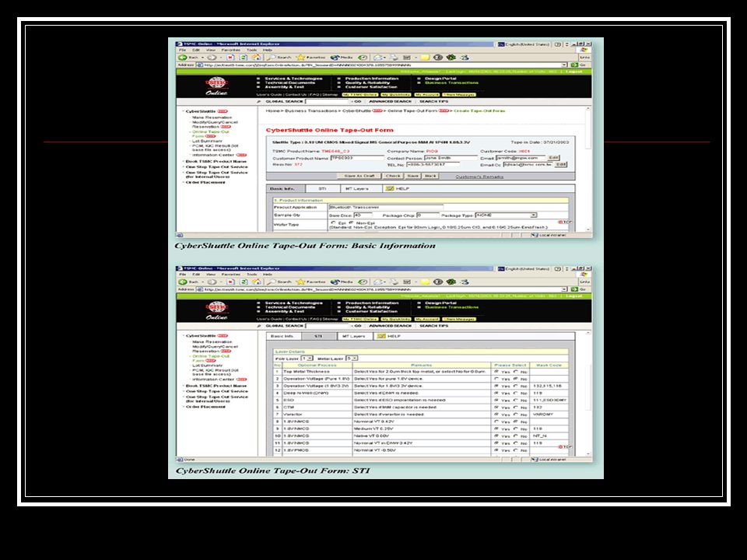Screen dimensions: 747x560
Task: Click the History icon in the Basic Information browser toolbar
Action: 363,57
